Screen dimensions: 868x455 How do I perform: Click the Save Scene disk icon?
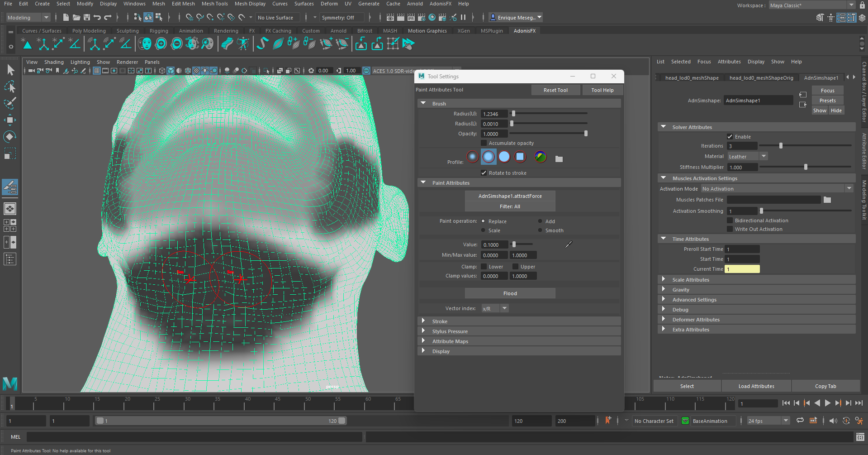[x=87, y=17]
